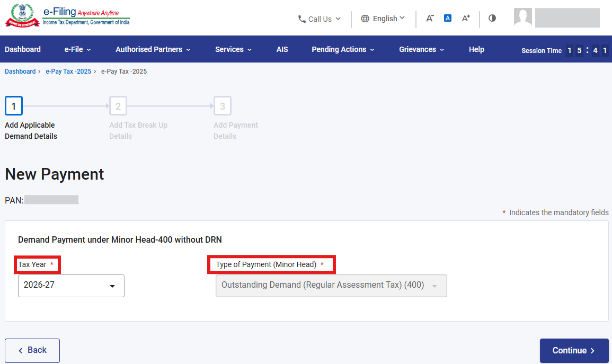
Task: Click the increase font size icon
Action: tap(466, 18)
